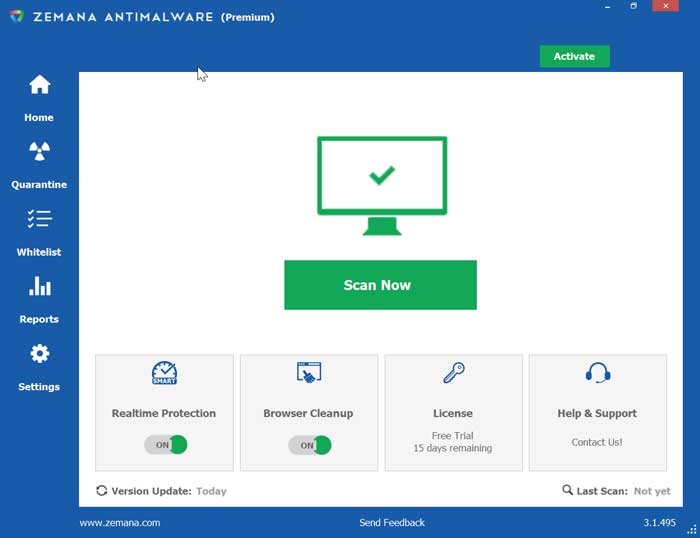The image size is (700, 538).
Task: Select the Reports label in sidebar
Action: (39, 319)
